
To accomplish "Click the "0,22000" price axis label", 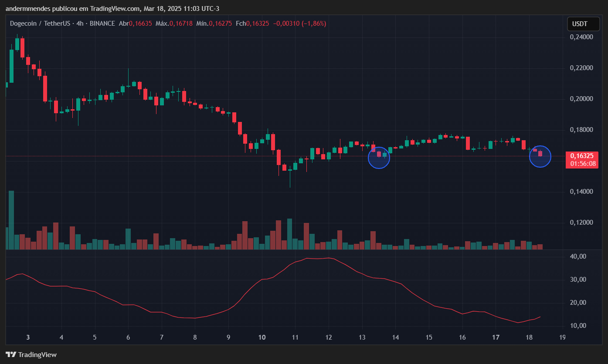I will click(581, 68).
